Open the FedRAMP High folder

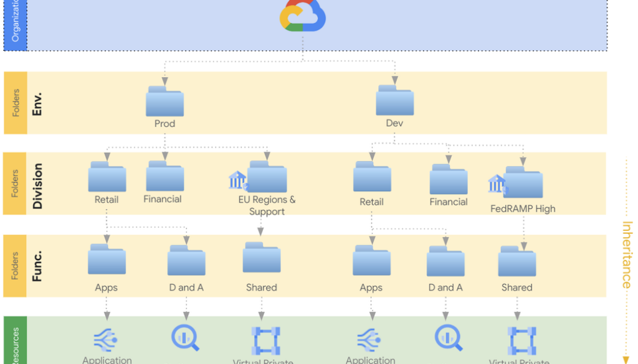[x=523, y=183]
